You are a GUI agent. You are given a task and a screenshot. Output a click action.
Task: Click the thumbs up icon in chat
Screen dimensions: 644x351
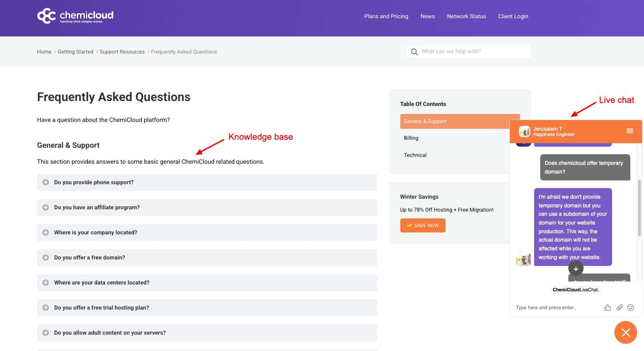(608, 307)
